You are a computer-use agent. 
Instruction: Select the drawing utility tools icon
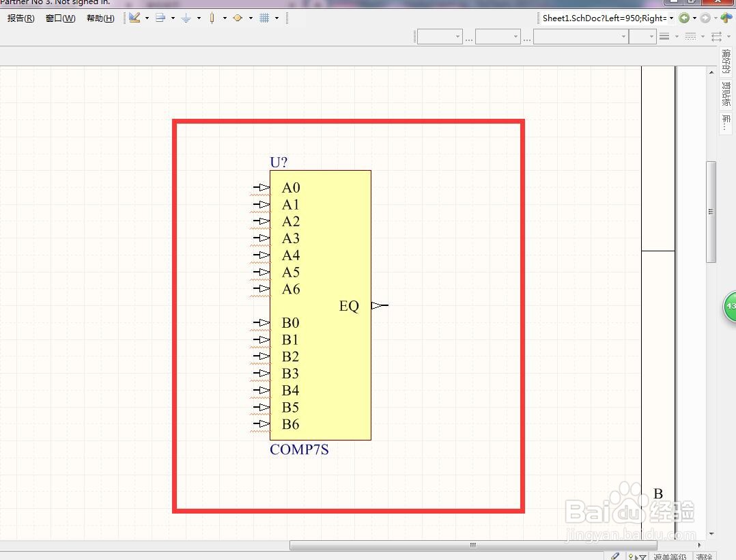pyautogui.click(x=135, y=18)
